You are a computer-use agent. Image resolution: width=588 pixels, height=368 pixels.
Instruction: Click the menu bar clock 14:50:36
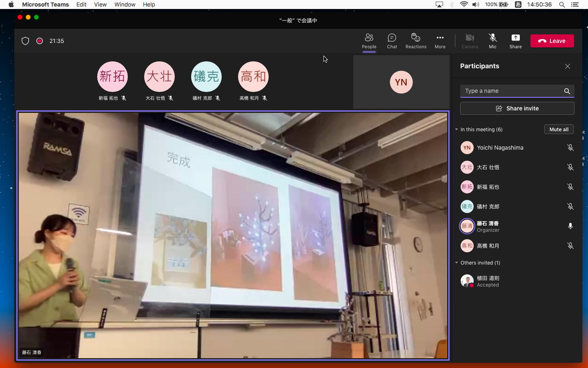[539, 4]
